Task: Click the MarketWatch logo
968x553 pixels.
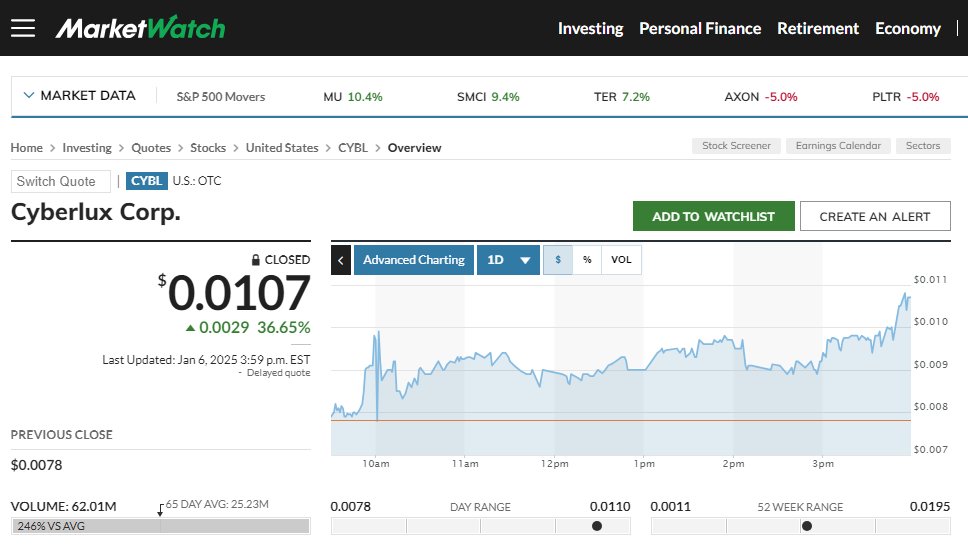Action: [141, 28]
